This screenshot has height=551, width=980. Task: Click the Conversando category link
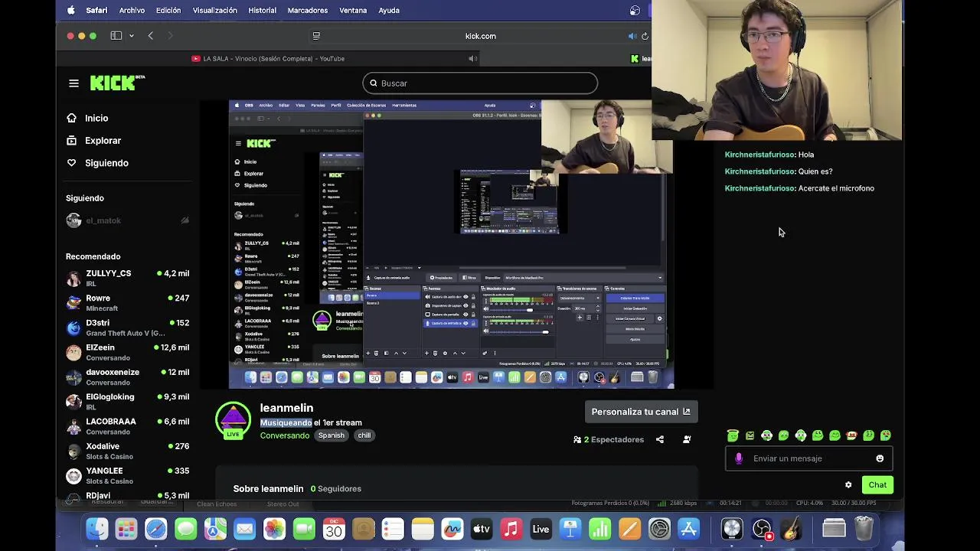pyautogui.click(x=285, y=435)
